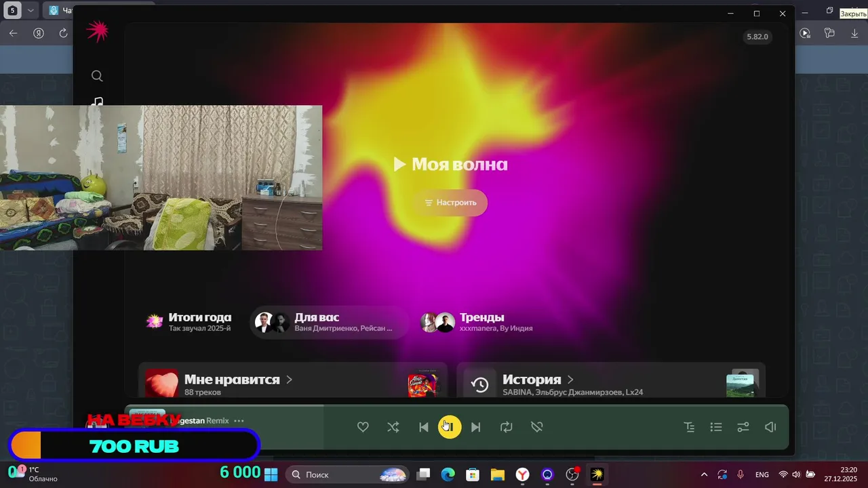Skip to previous track
Image resolution: width=868 pixels, height=488 pixels.
point(423,427)
